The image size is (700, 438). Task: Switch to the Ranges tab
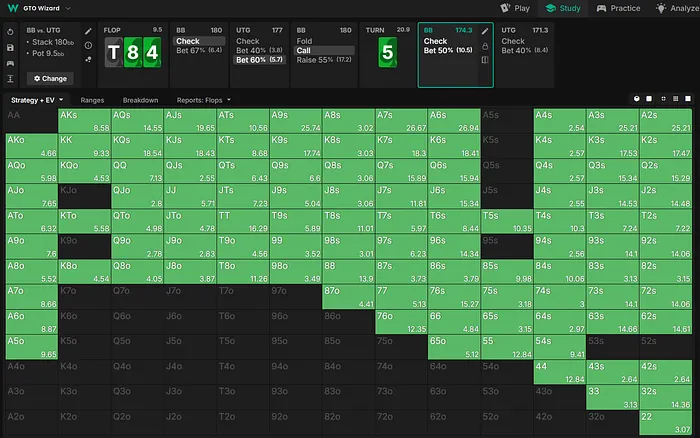pyautogui.click(x=92, y=100)
